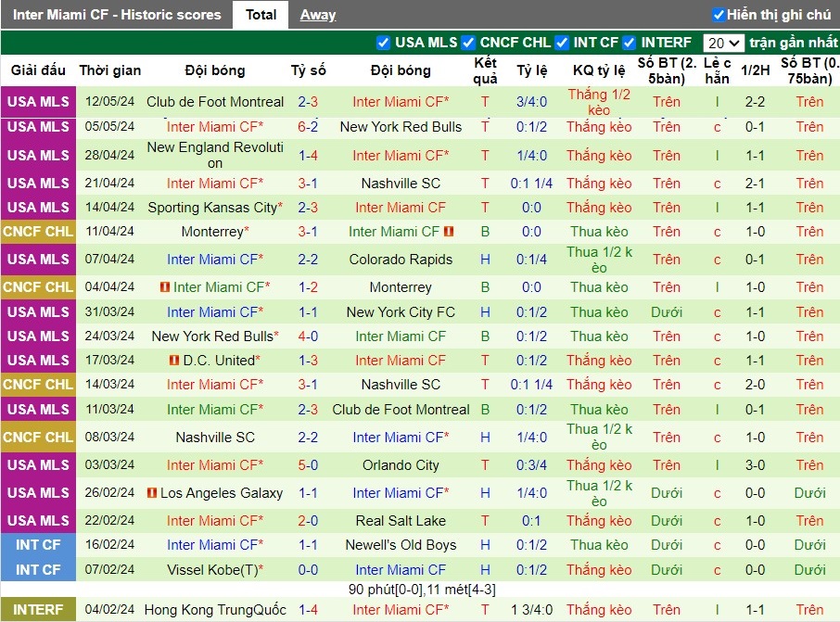Open Real Salt Lake team link
Image resolution: width=840 pixels, height=622 pixels.
click(x=401, y=521)
